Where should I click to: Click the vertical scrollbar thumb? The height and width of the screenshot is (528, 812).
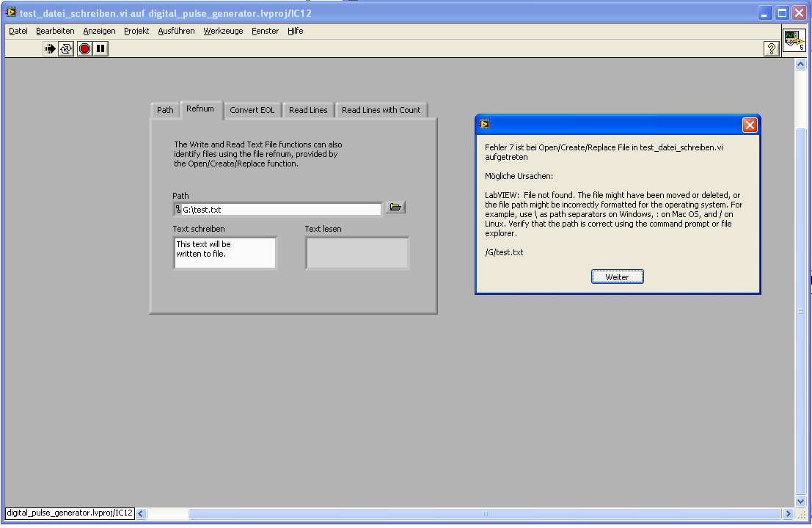click(x=800, y=311)
